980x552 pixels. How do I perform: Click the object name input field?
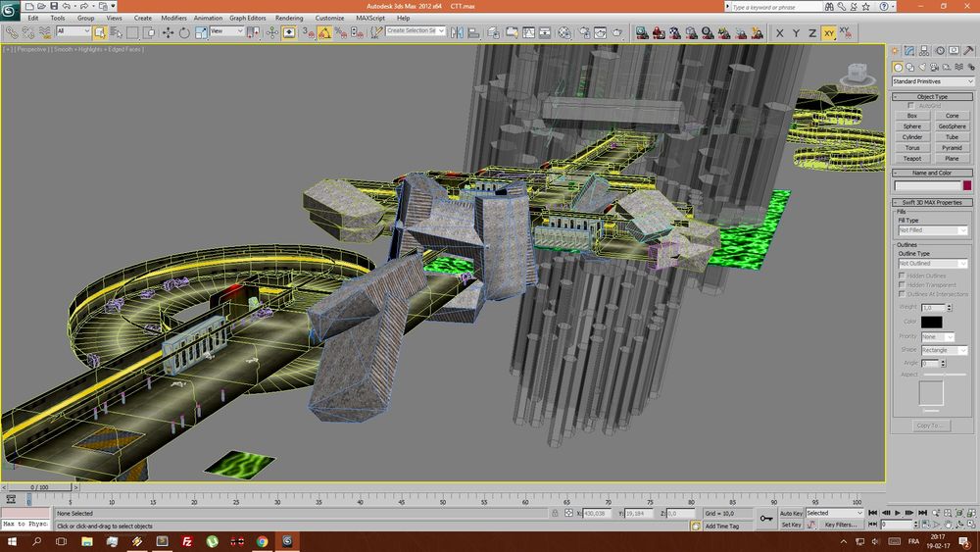(x=927, y=185)
